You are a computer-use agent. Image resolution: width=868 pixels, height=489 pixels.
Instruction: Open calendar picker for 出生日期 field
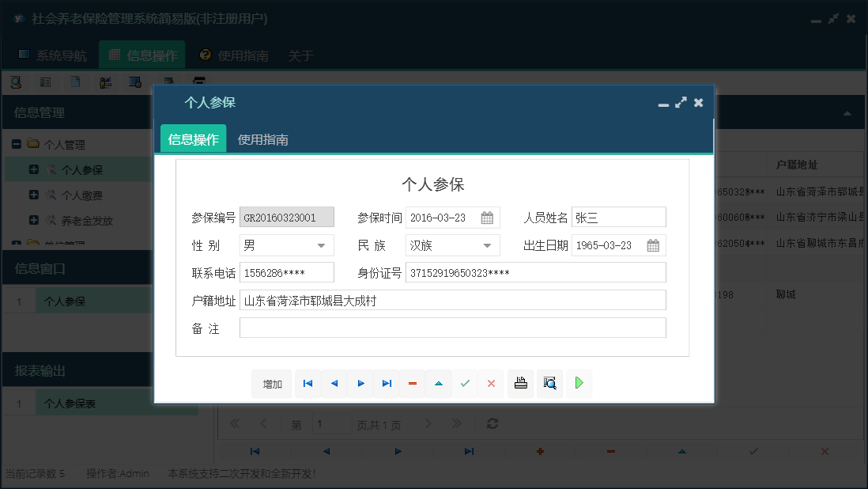pos(653,245)
